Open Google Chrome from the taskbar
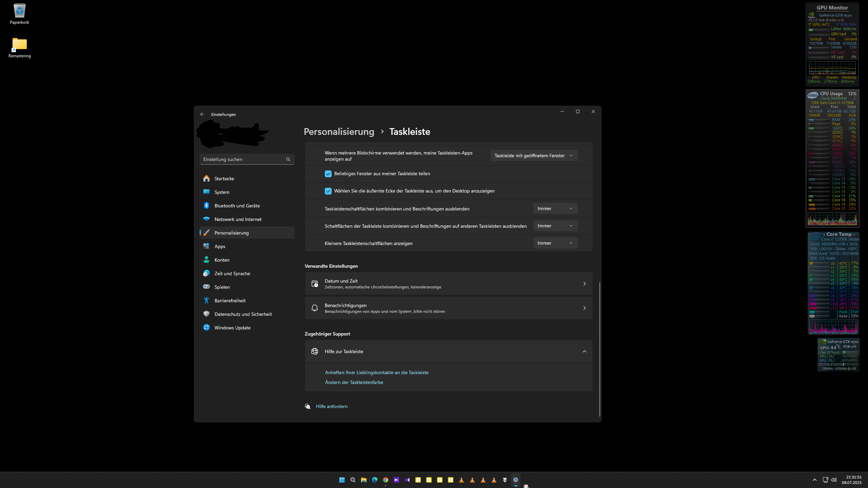This screenshot has width=868, height=488. (x=385, y=480)
